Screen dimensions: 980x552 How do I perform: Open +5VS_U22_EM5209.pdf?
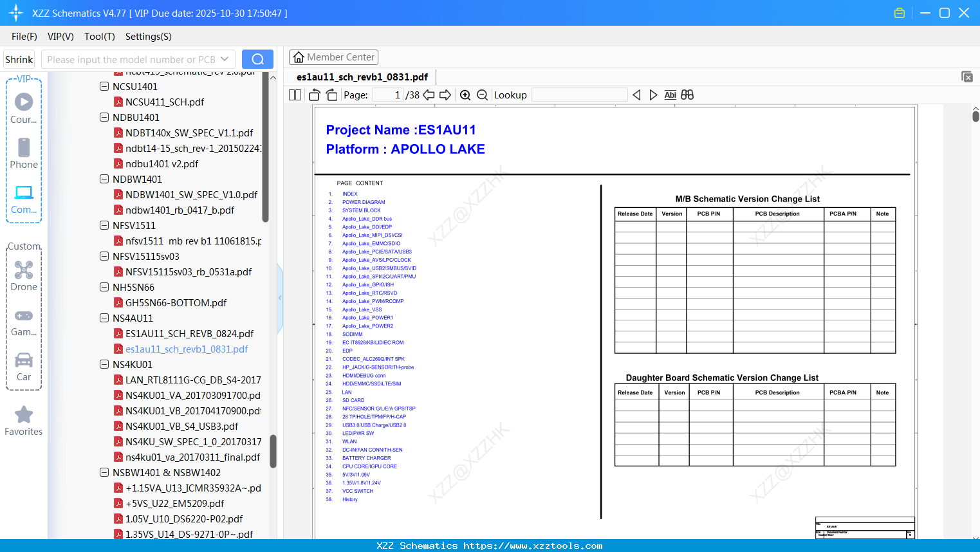pos(174,503)
